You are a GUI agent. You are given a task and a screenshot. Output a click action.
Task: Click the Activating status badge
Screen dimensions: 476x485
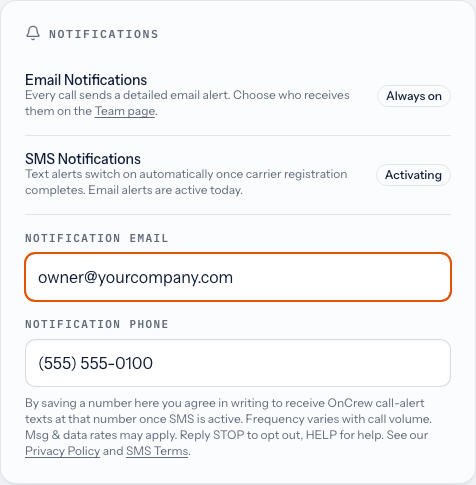tap(413, 175)
